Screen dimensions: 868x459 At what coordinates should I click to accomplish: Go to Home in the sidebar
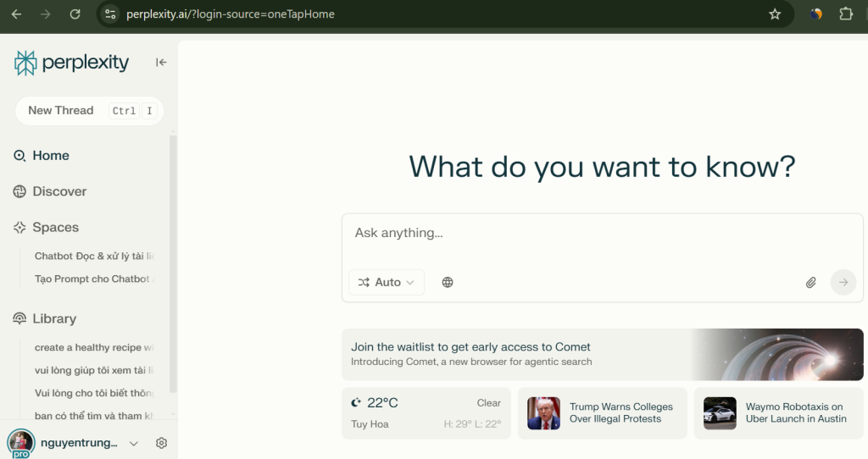pos(50,156)
